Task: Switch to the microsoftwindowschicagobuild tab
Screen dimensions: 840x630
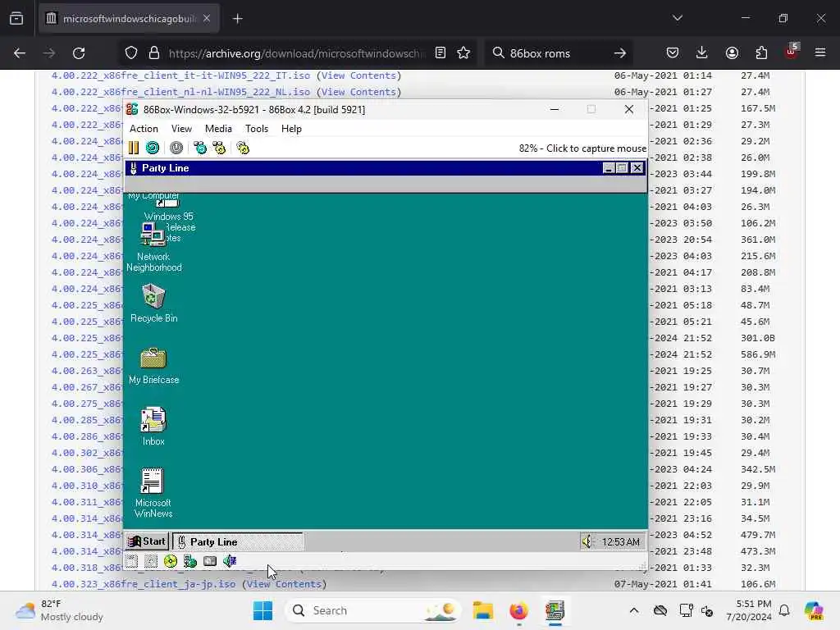Action: coord(129,19)
